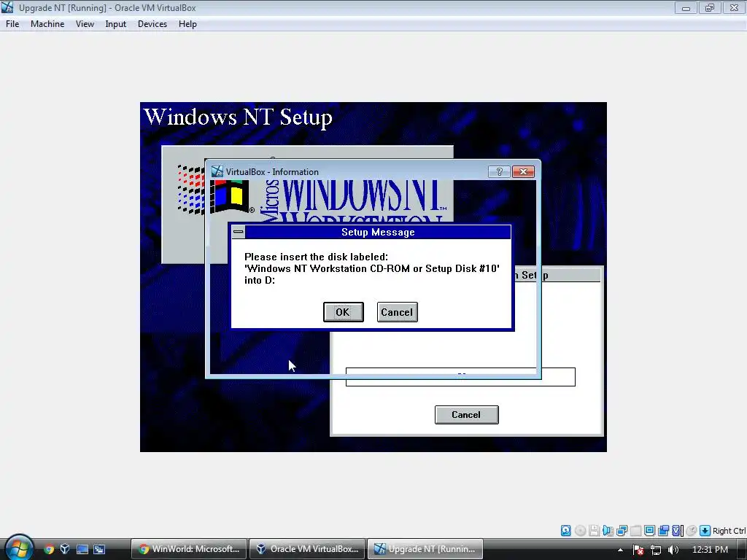Image resolution: width=747 pixels, height=560 pixels.
Task: Open the hard disk activity status icon
Action: tap(565, 531)
